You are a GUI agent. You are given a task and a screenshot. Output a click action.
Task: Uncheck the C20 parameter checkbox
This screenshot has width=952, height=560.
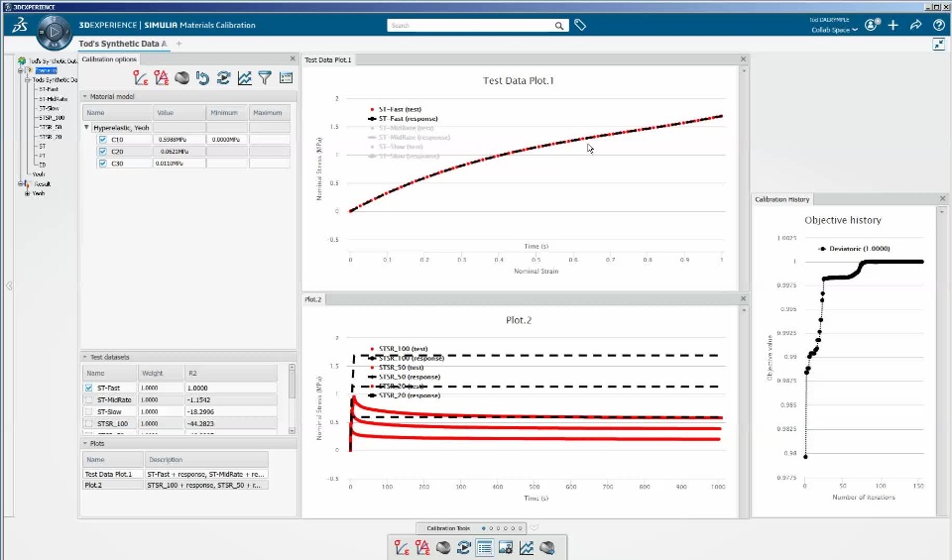click(102, 151)
